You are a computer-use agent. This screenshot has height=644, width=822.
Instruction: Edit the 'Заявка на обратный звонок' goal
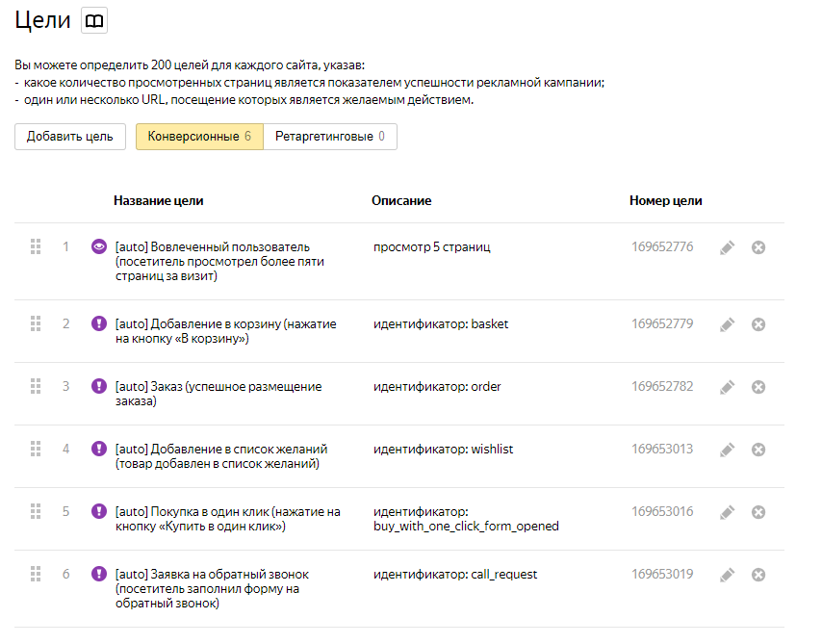[728, 575]
